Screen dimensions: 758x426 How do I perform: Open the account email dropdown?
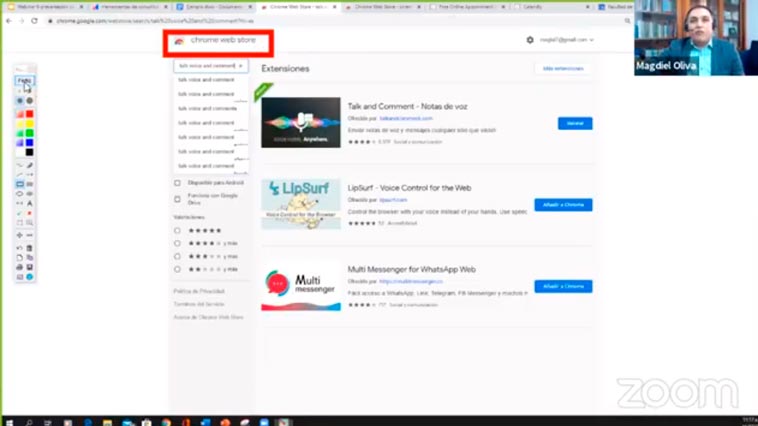pyautogui.click(x=567, y=40)
